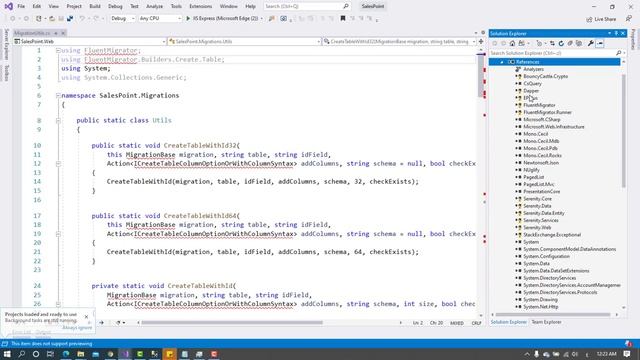Open the Windows Start menu
The height and width of the screenshot is (360, 640).
point(7,354)
